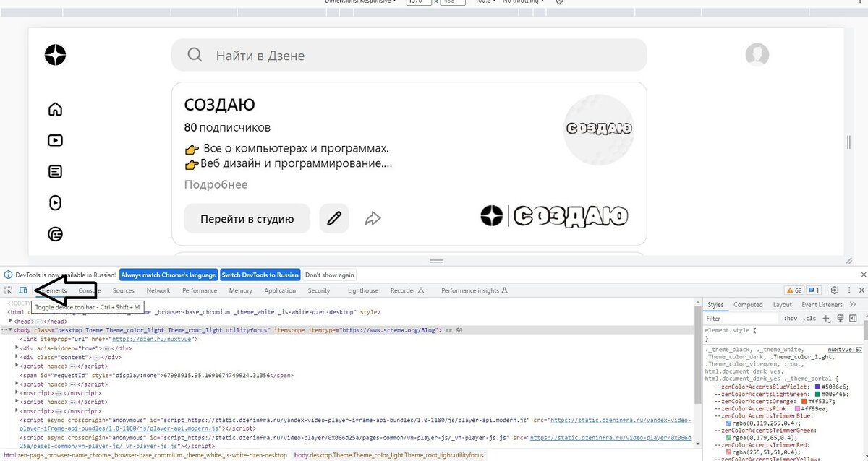
Task: Expand the div class="content" node
Action: point(17,356)
